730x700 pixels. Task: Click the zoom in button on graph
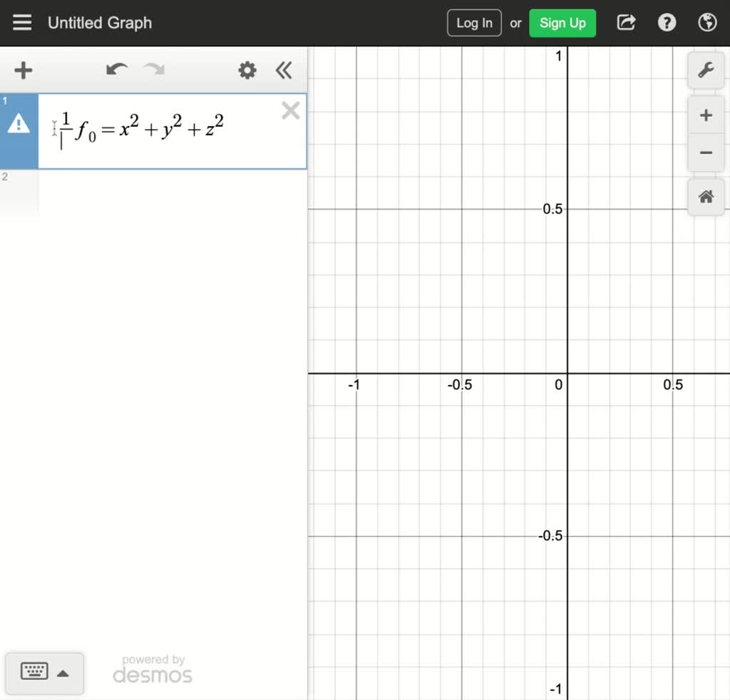pos(705,115)
